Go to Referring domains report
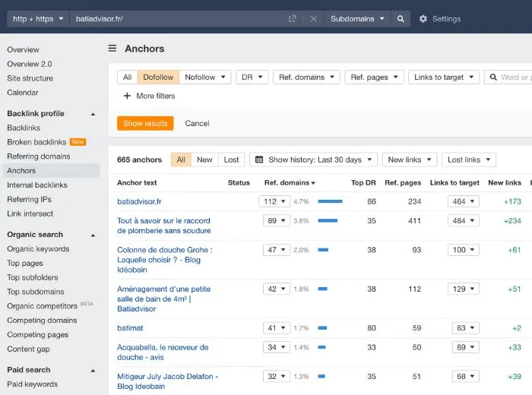The image size is (532, 395). [39, 156]
